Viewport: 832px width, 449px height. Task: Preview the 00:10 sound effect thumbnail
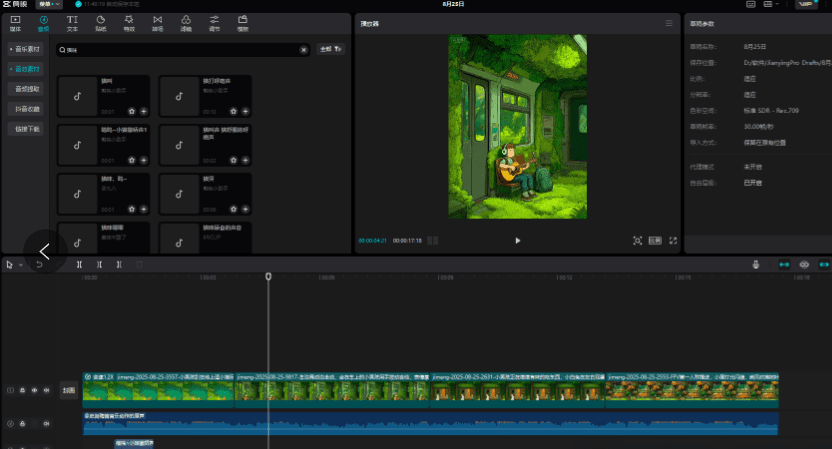179,96
